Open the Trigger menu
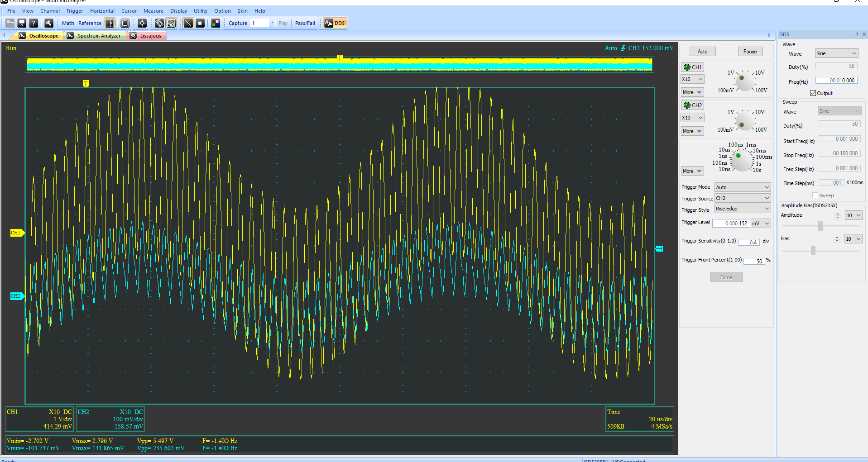The height and width of the screenshot is (462, 868). pyautogui.click(x=75, y=11)
